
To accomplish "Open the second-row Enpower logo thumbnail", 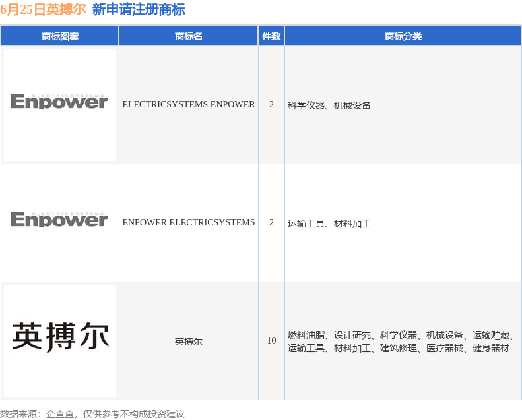I will tap(60, 223).
